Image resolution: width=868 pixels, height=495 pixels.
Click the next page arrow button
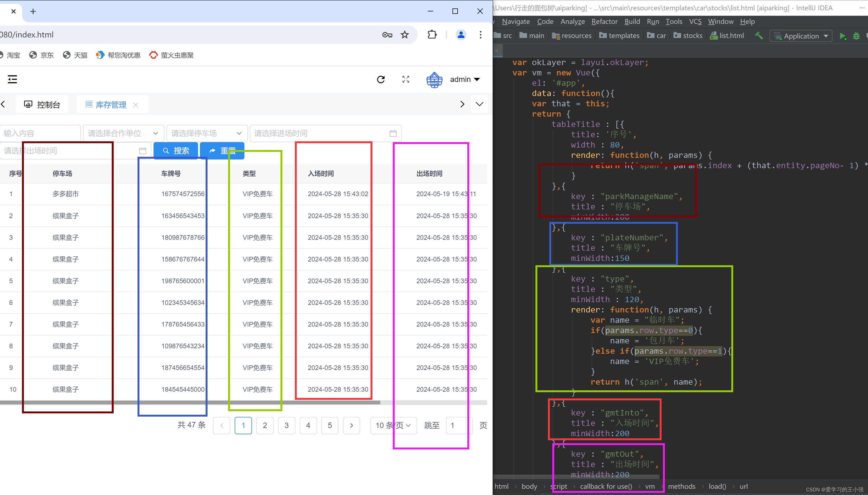click(352, 425)
